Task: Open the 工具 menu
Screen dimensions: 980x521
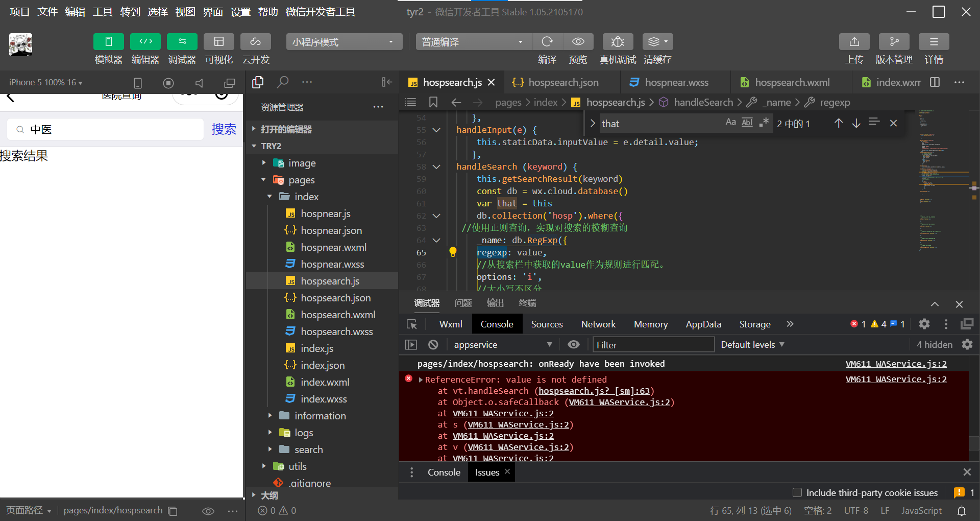Action: click(x=103, y=12)
